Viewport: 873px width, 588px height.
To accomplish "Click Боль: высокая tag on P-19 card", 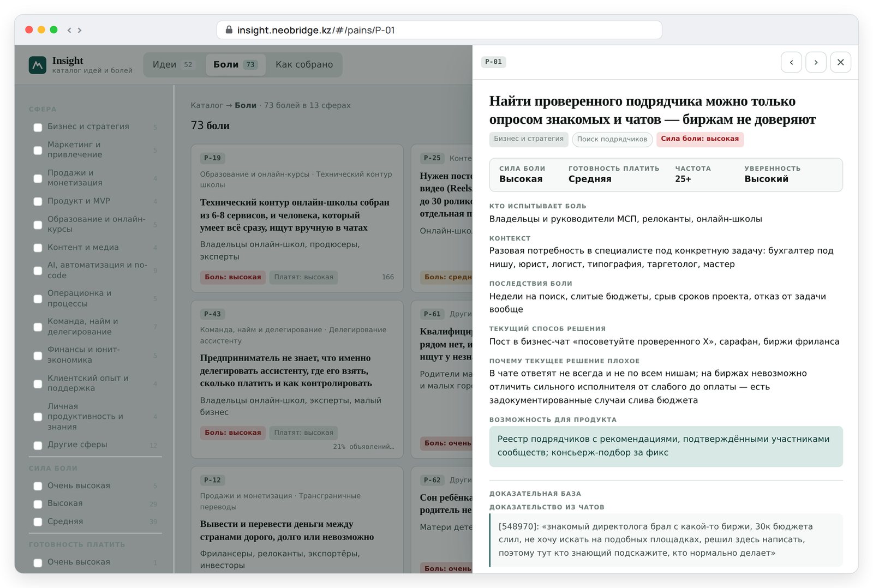I will coord(233,277).
